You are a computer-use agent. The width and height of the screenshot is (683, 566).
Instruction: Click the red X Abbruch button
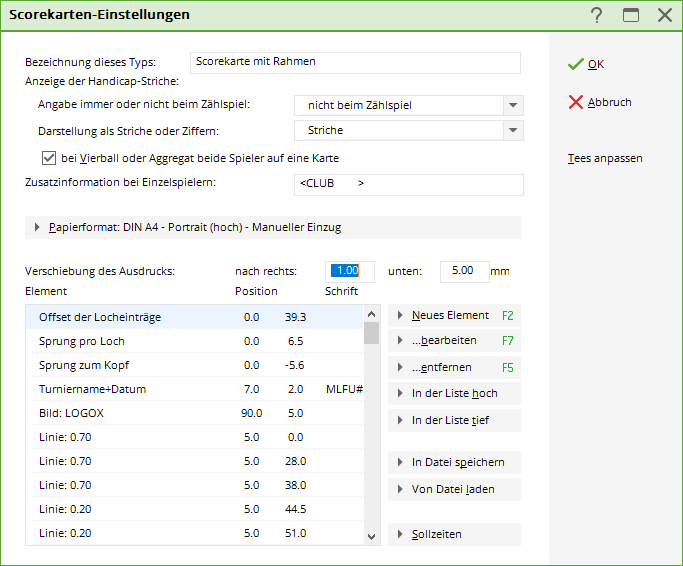point(599,102)
